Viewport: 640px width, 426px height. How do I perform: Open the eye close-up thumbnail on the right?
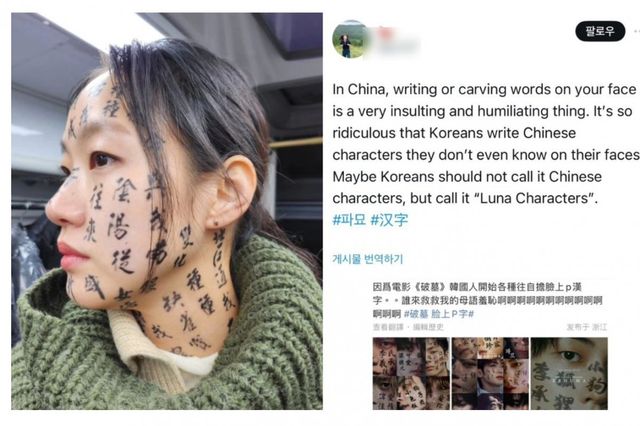569,373
